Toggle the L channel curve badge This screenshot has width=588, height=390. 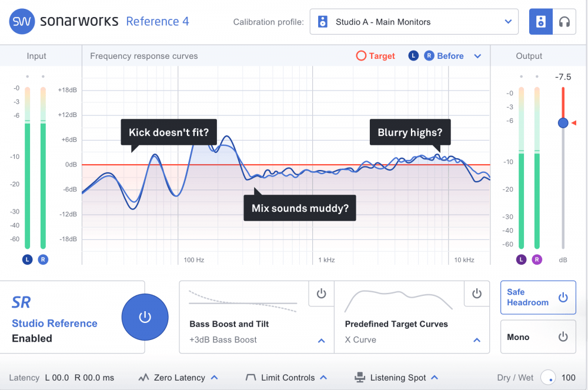[x=413, y=56]
